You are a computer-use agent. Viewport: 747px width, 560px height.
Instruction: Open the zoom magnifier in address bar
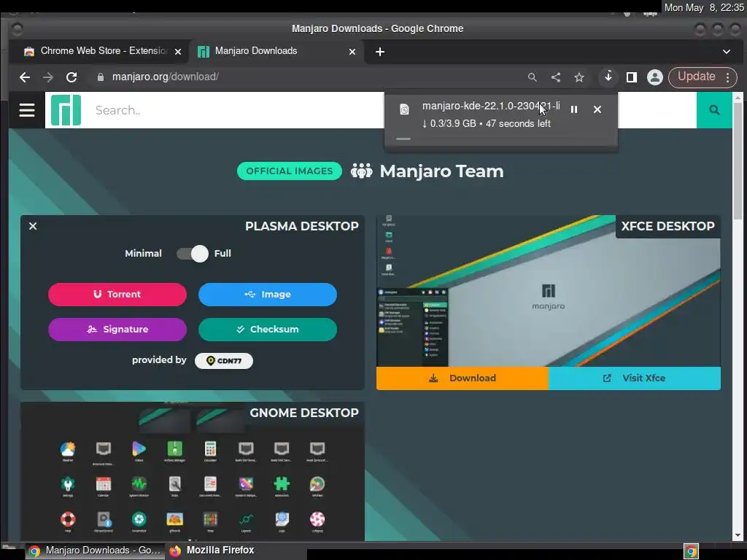[x=532, y=77]
